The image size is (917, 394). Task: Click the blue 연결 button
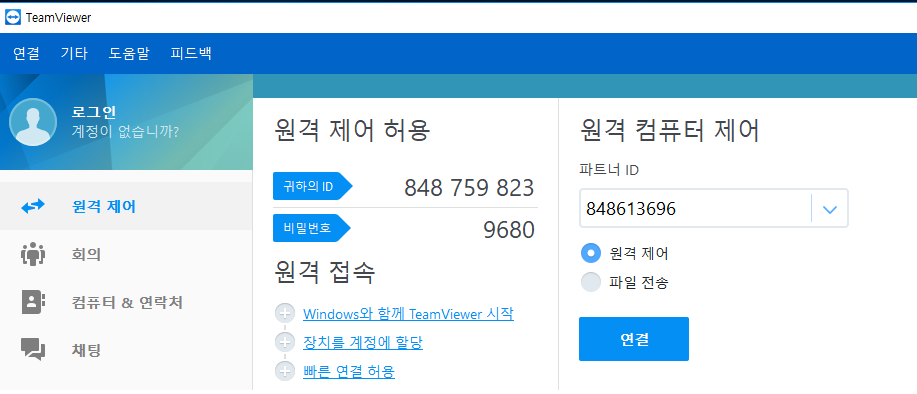point(634,339)
